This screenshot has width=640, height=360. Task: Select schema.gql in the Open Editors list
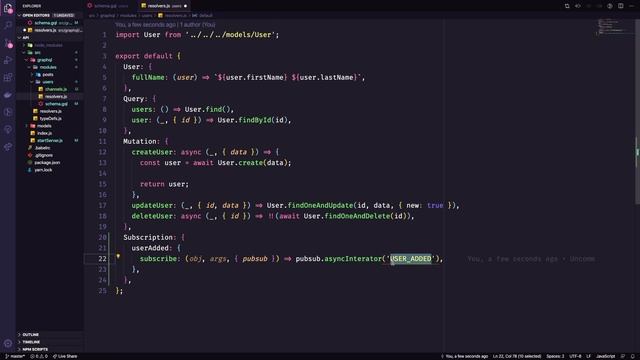49,23
